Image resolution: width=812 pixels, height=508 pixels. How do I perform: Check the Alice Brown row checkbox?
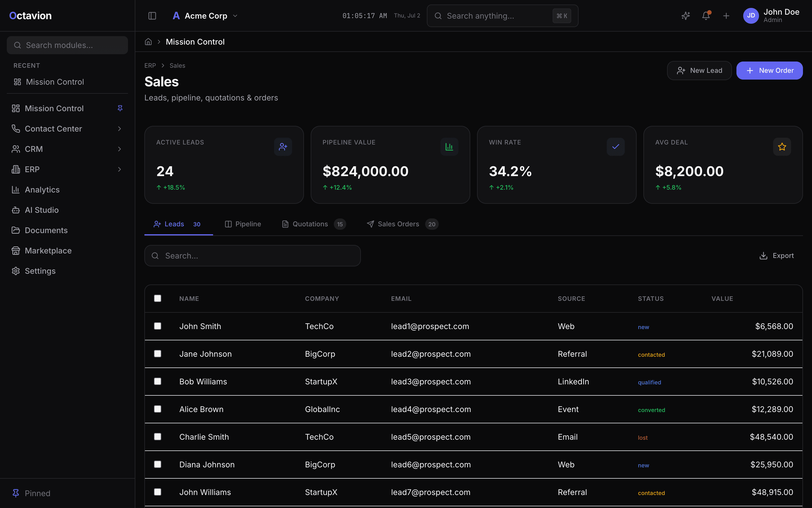pyautogui.click(x=157, y=409)
